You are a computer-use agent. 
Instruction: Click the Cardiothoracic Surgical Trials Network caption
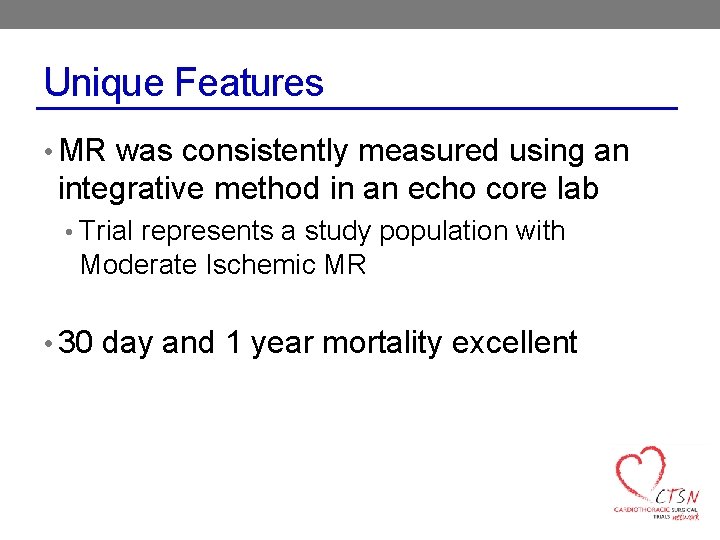click(x=655, y=512)
